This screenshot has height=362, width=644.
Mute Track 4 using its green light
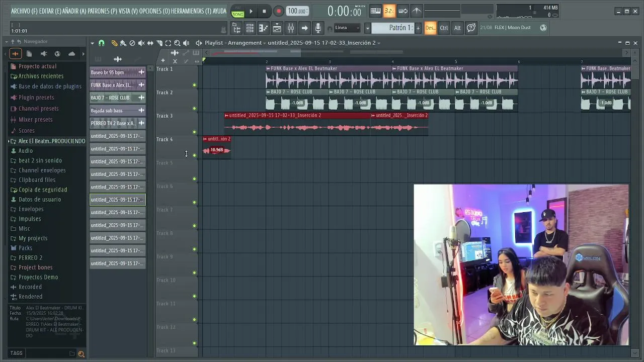click(194, 155)
